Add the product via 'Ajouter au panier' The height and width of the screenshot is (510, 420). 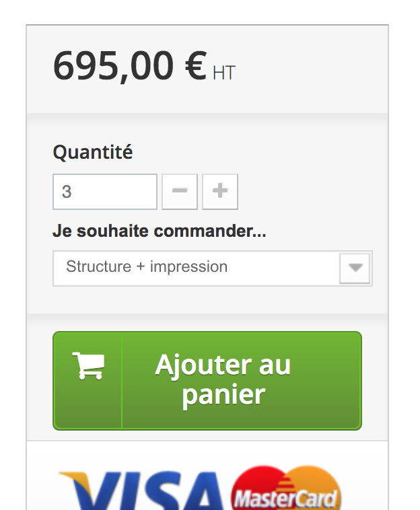[207, 381]
